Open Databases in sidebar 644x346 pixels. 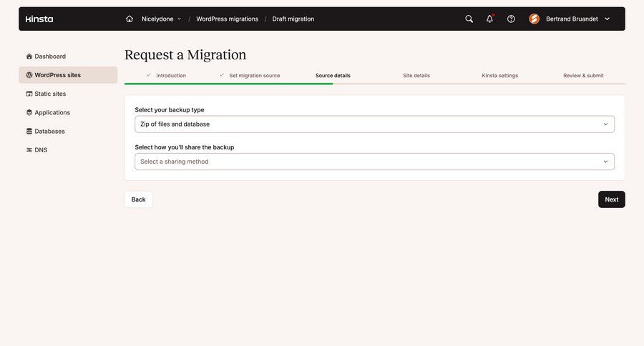pos(68,132)
